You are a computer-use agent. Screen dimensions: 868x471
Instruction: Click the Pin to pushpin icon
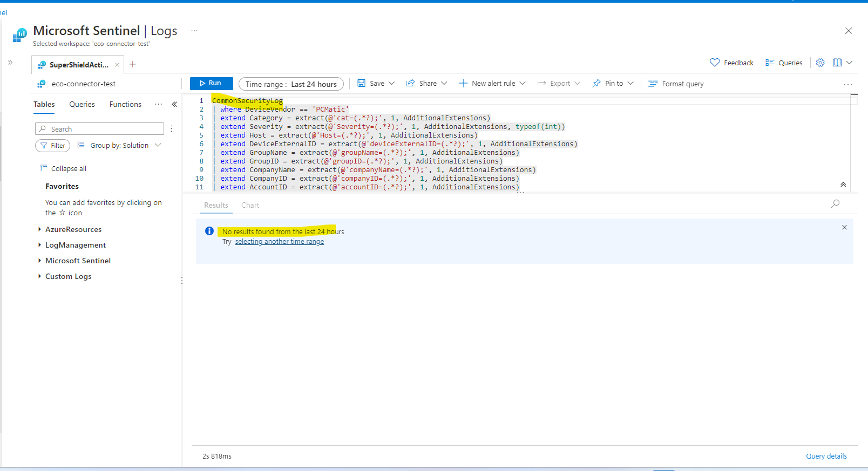tap(596, 83)
